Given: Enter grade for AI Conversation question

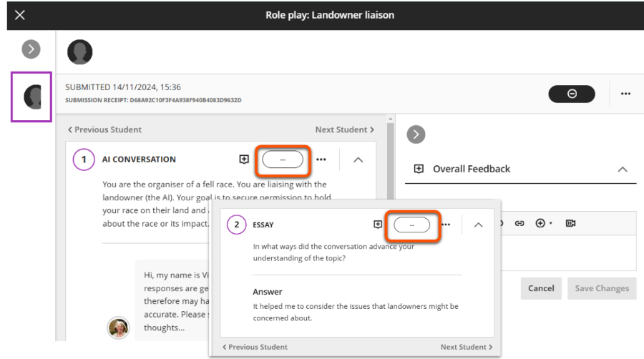Looking at the screenshot, I should coord(282,159).
